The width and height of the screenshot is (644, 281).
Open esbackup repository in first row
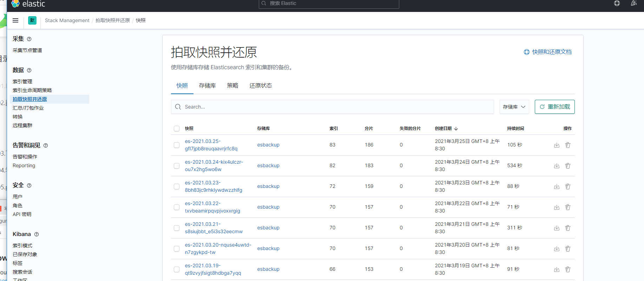268,145
